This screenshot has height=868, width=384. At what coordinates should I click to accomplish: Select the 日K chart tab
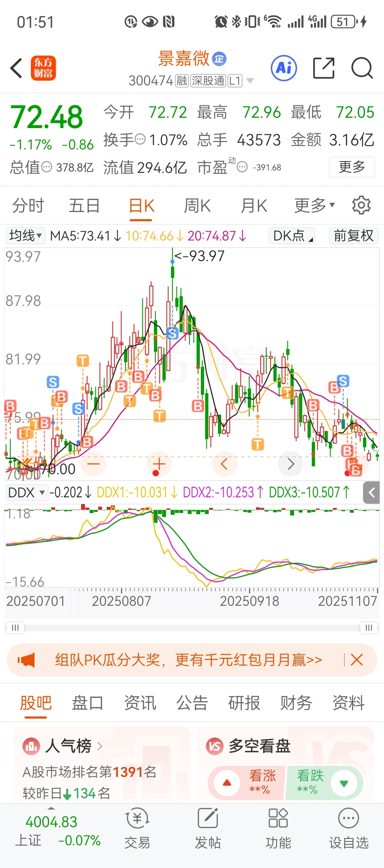click(142, 206)
